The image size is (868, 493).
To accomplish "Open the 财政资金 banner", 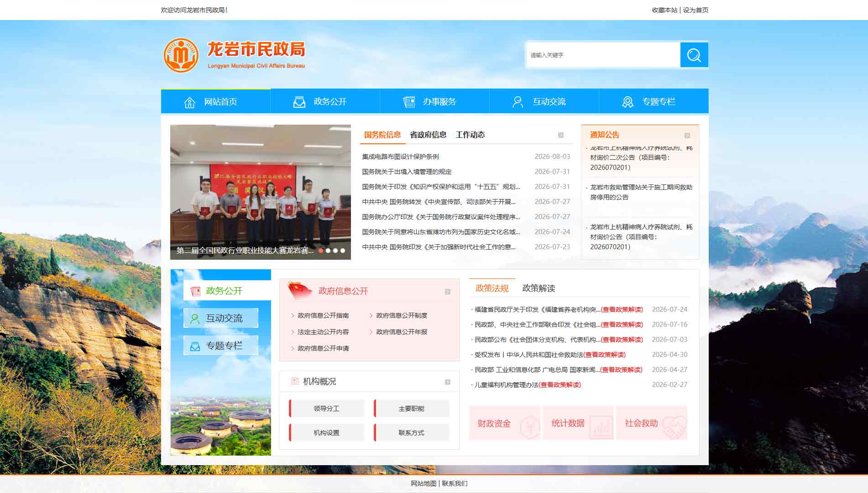I will click(x=505, y=423).
